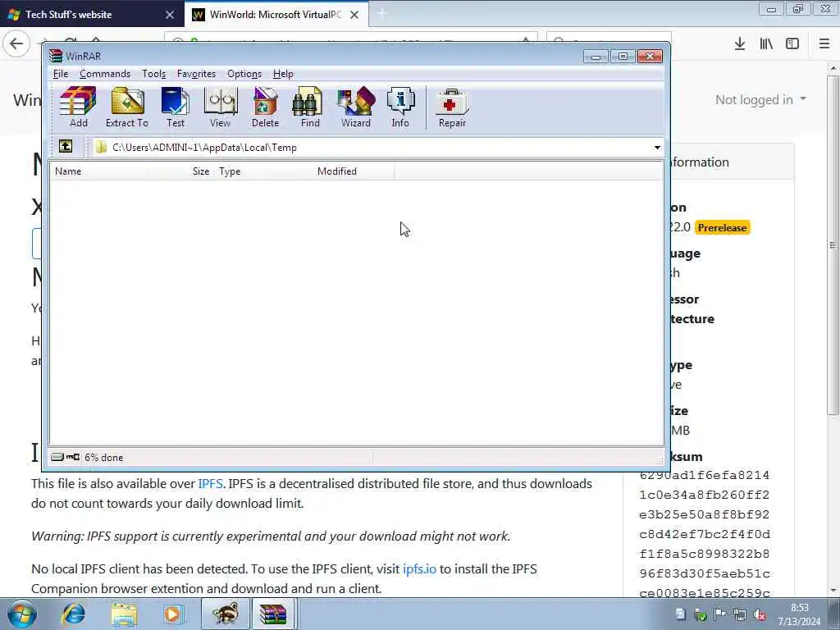Image resolution: width=840 pixels, height=630 pixels.
Task: Open the Commands menu
Action: point(105,74)
